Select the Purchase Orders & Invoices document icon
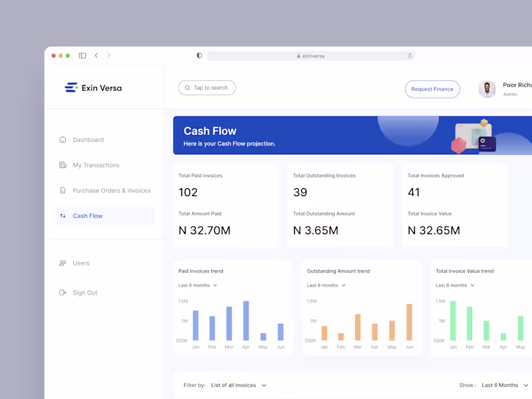Screen dimensions: 532x399 pyautogui.click(x=63, y=191)
